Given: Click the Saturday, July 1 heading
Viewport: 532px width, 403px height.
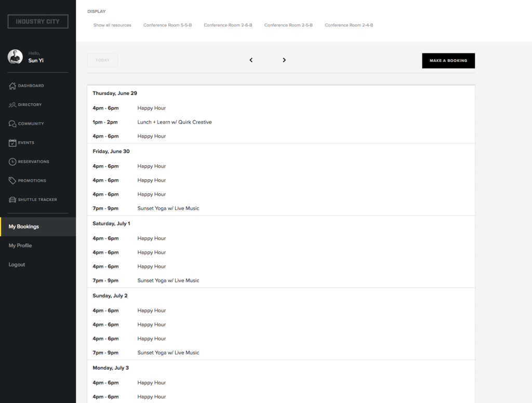Looking at the screenshot, I should 111,223.
